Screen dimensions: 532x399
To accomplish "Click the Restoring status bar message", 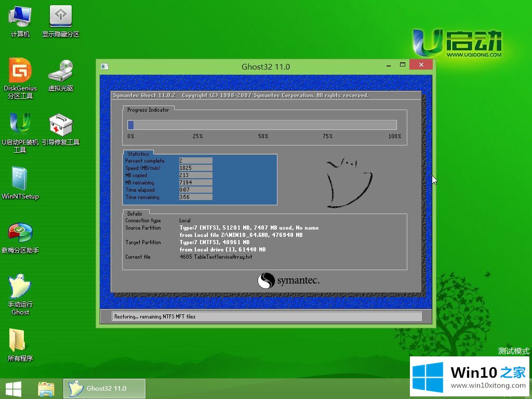I will (x=155, y=316).
